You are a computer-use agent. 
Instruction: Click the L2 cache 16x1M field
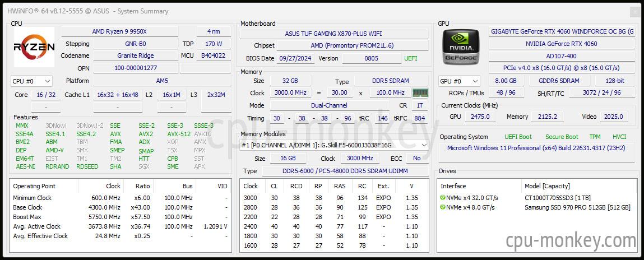(x=172, y=95)
